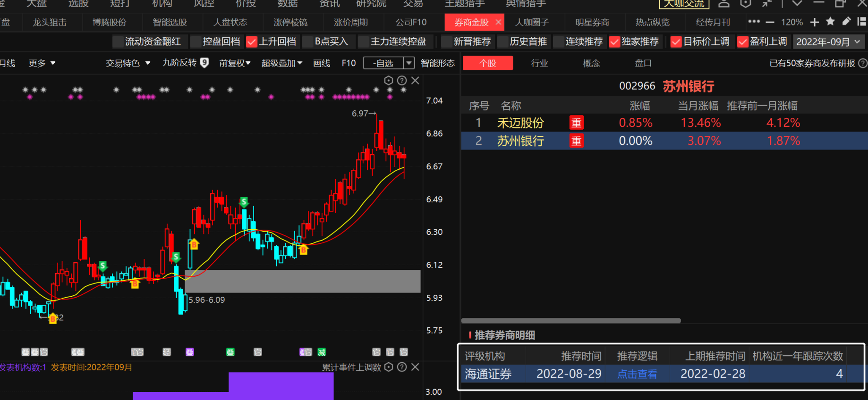868x400 pixels.
Task: Click help icon beside 已有50家券商发布研报
Action: click(x=862, y=63)
